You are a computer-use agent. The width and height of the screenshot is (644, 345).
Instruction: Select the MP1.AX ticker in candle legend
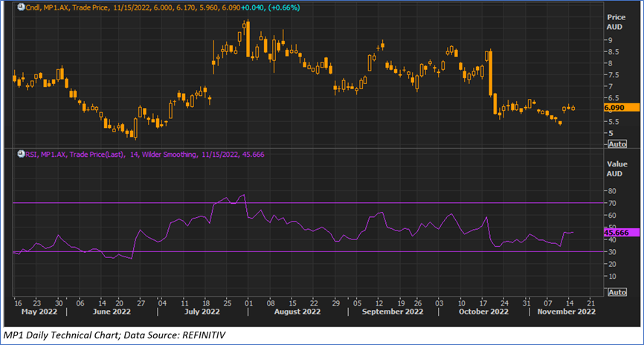pyautogui.click(x=56, y=7)
